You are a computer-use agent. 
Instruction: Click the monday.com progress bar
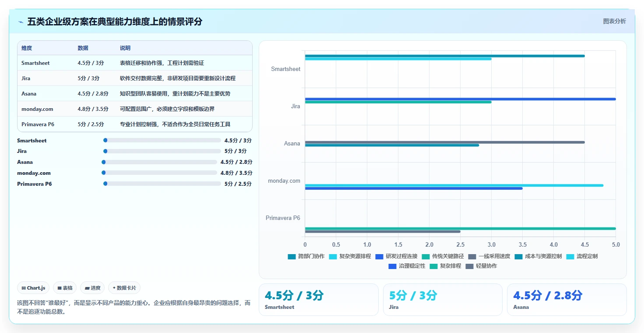pyautogui.click(x=159, y=173)
